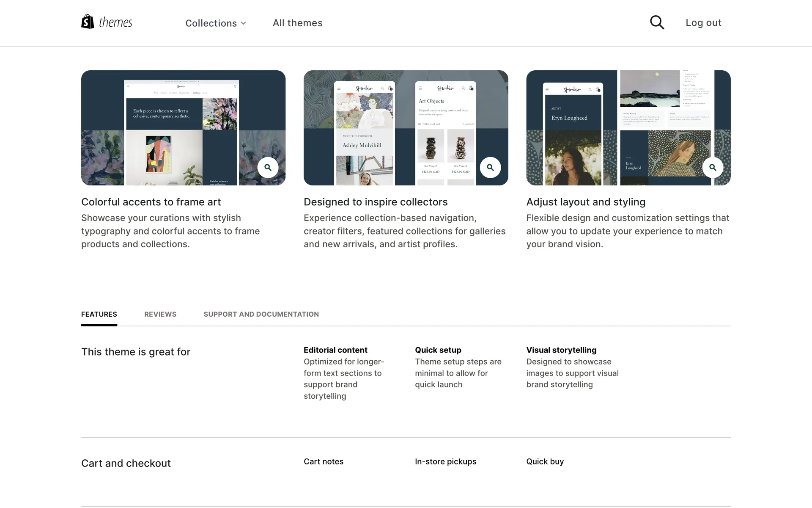Switch to the Reviews tab

click(160, 314)
